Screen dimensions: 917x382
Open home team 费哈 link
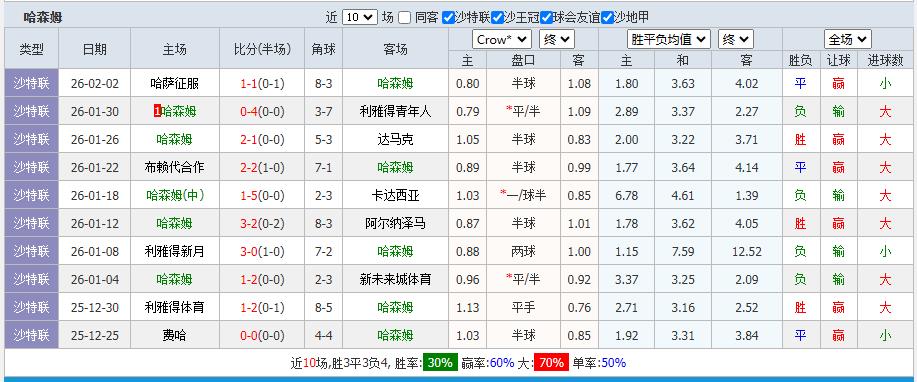[175, 335]
